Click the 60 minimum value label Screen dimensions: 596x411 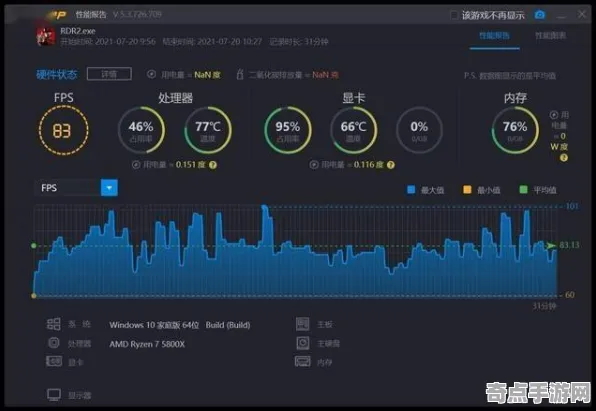pos(570,295)
